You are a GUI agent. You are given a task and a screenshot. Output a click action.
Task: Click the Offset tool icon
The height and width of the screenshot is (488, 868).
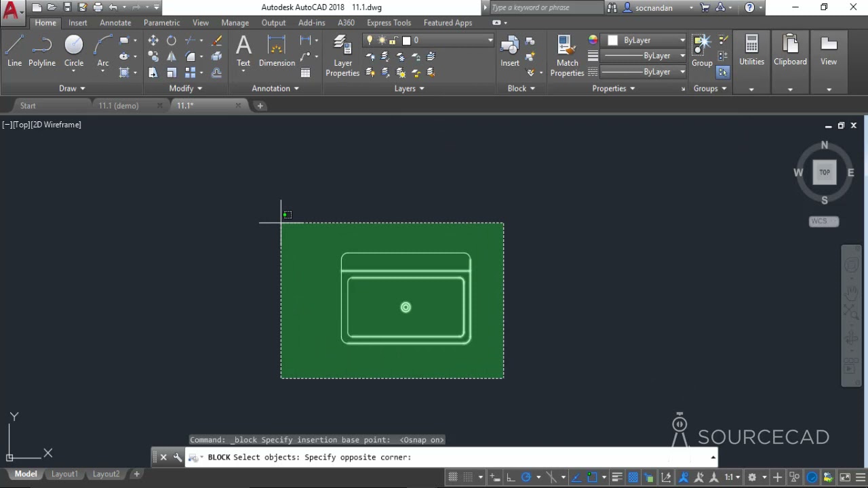click(216, 73)
